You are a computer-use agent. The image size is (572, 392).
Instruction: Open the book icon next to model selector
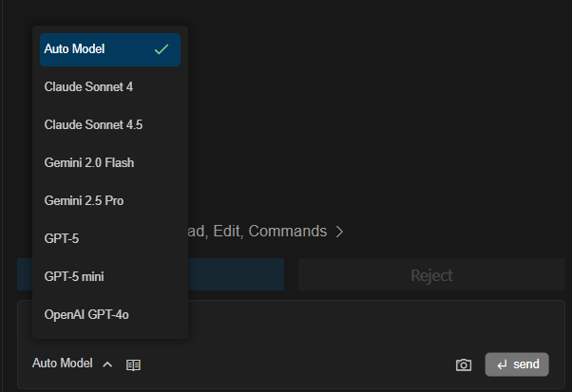[x=133, y=364]
